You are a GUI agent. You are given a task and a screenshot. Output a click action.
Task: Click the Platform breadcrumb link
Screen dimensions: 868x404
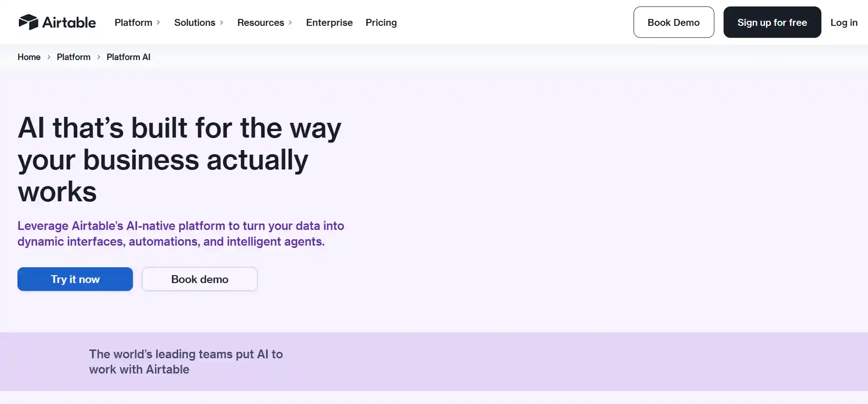(x=73, y=57)
